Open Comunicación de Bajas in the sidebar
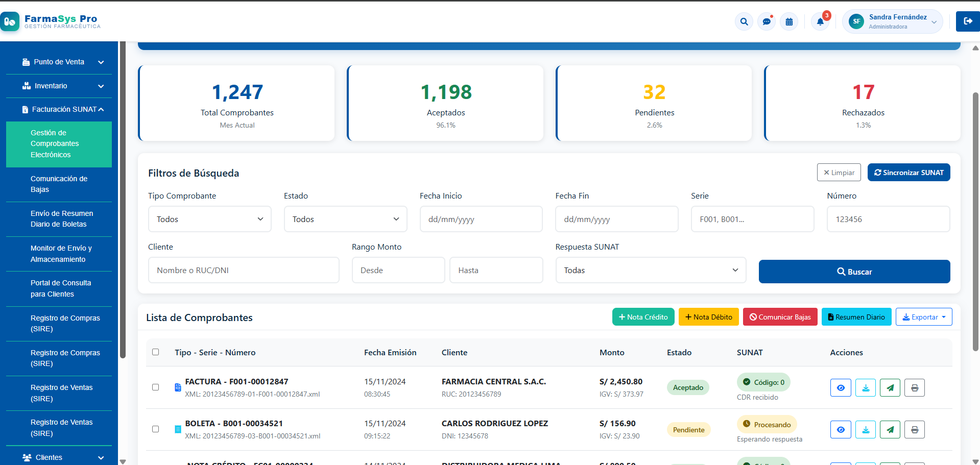 59,184
